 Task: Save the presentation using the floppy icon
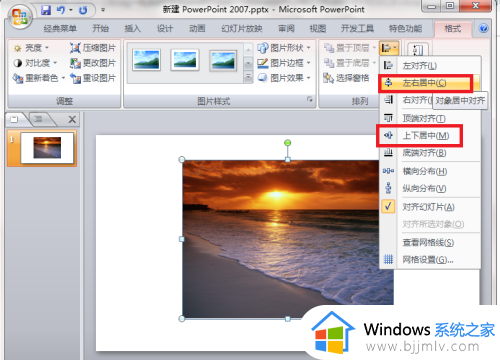pos(46,10)
